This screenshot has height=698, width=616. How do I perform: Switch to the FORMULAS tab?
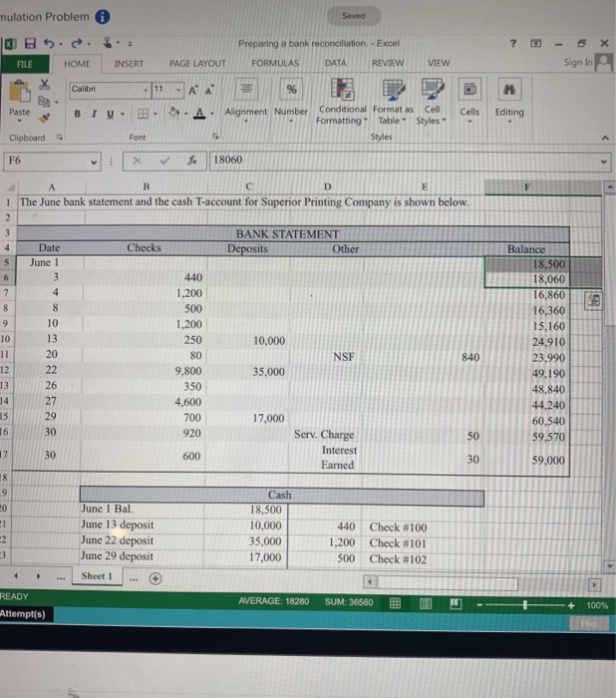coord(275,63)
